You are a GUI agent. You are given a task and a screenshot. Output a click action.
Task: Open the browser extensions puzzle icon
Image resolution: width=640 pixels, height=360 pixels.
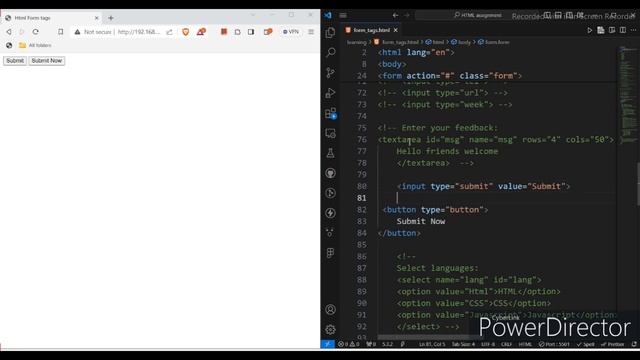(237, 32)
